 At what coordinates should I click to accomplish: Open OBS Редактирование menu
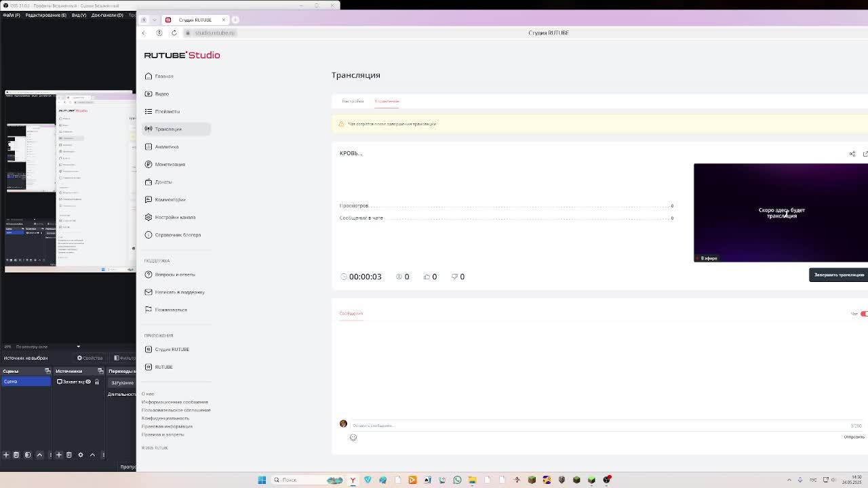[x=45, y=15]
